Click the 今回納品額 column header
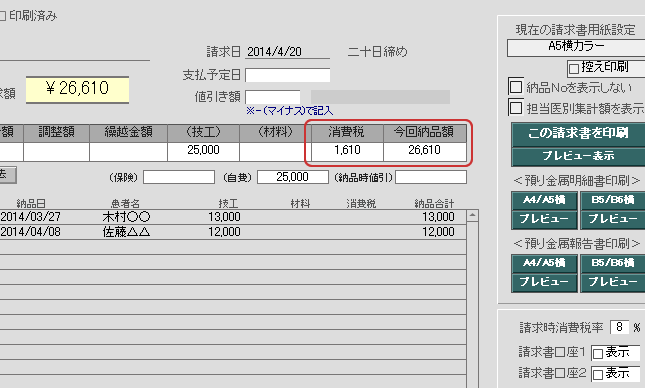The width and height of the screenshot is (645, 388). click(425, 133)
